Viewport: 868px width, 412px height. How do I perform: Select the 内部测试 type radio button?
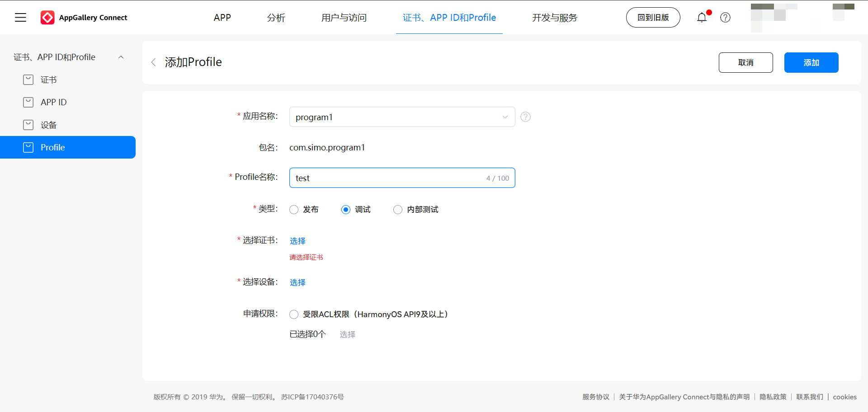click(398, 210)
